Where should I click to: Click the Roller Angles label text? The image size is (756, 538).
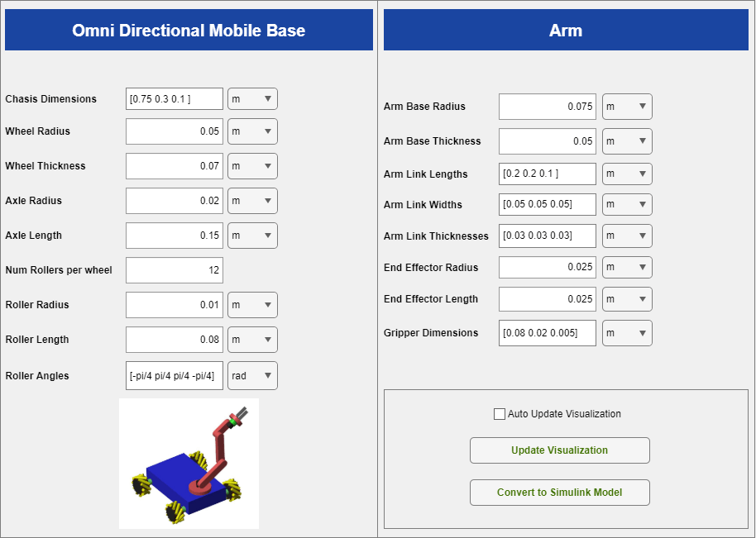(x=37, y=376)
